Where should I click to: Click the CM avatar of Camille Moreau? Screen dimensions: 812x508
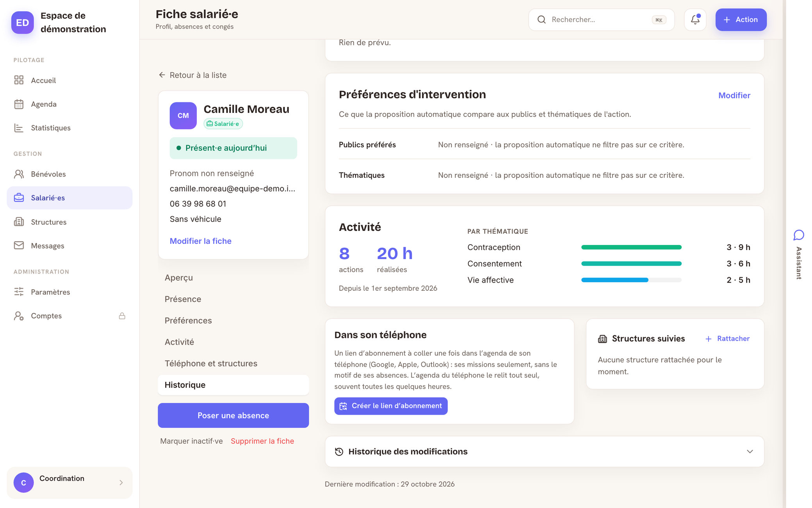[x=183, y=116]
